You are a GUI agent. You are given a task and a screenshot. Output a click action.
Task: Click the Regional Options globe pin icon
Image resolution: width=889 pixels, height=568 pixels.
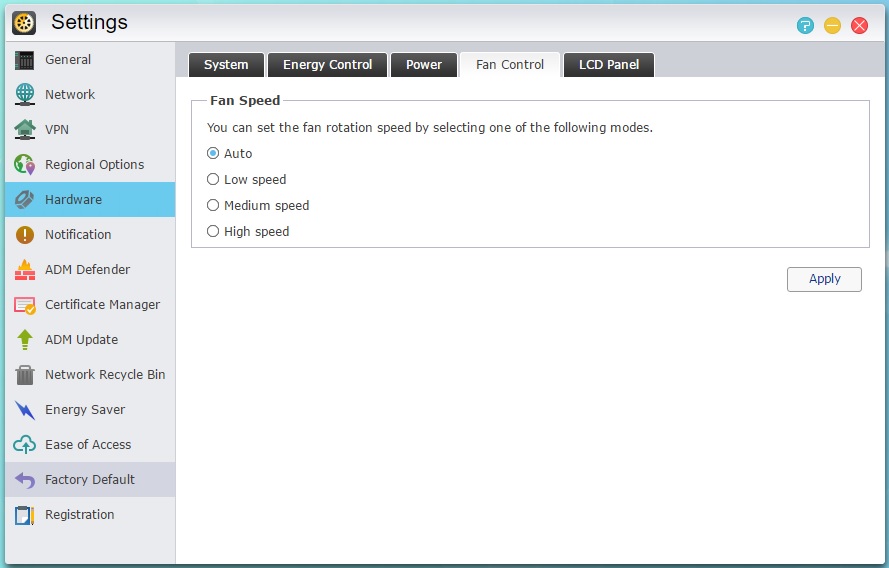click(x=24, y=164)
